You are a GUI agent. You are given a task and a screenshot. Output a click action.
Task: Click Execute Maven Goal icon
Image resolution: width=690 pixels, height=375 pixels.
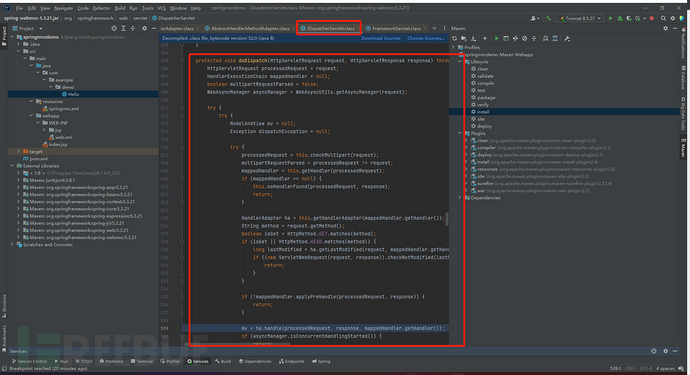tap(506, 38)
